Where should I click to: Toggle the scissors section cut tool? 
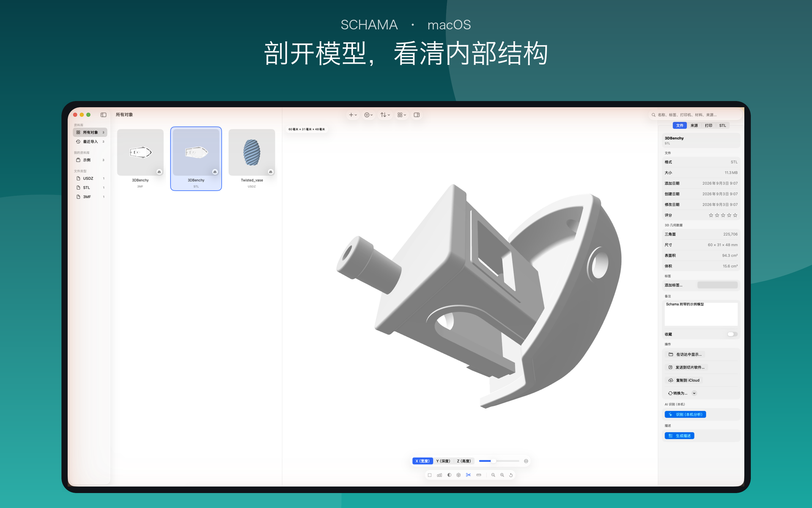point(468,475)
